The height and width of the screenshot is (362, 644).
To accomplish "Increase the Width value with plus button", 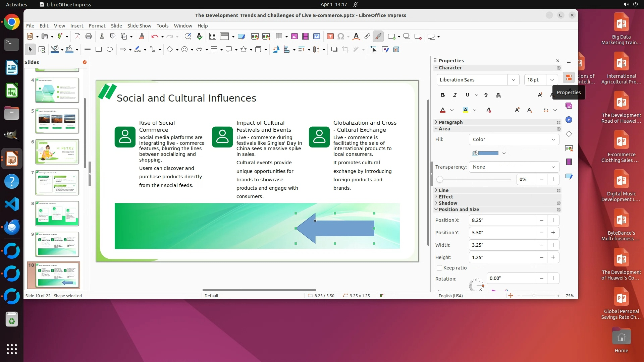I will (x=553, y=245).
